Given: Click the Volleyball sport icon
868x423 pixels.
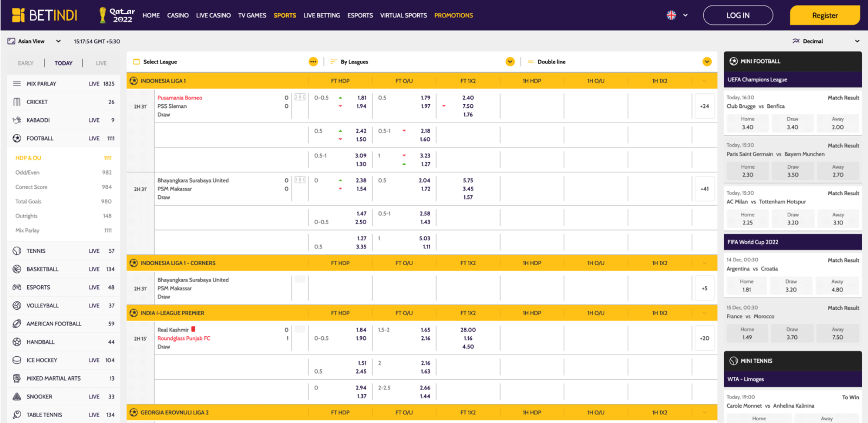Looking at the screenshot, I should [x=17, y=305].
